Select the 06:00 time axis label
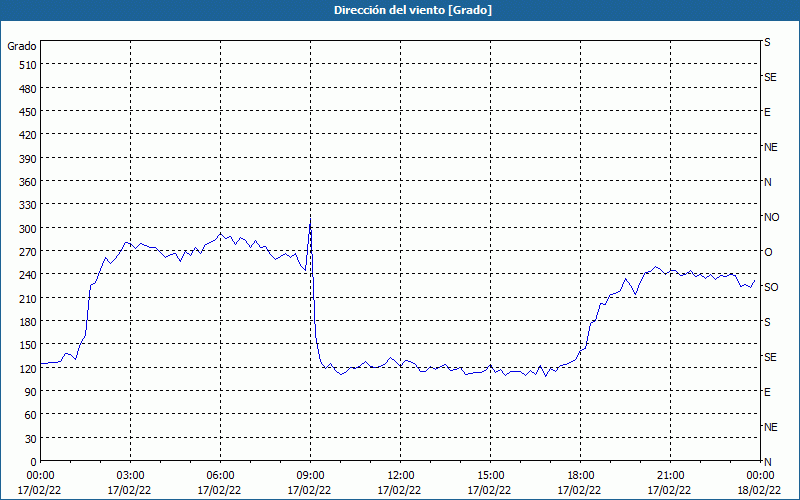Screen dimensions: 800x500 [220, 476]
